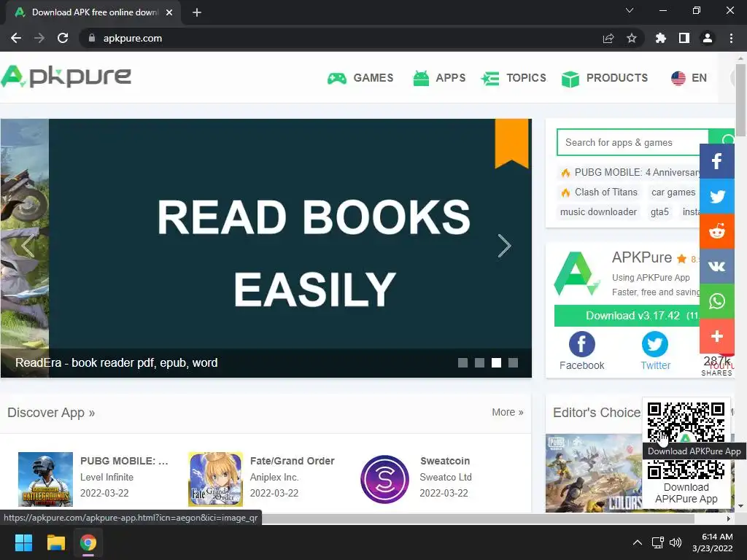Bookmark this page with the star icon

(632, 38)
